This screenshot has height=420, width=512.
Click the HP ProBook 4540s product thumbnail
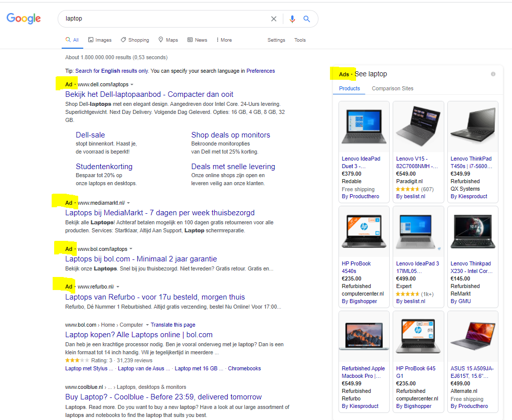tap(364, 231)
